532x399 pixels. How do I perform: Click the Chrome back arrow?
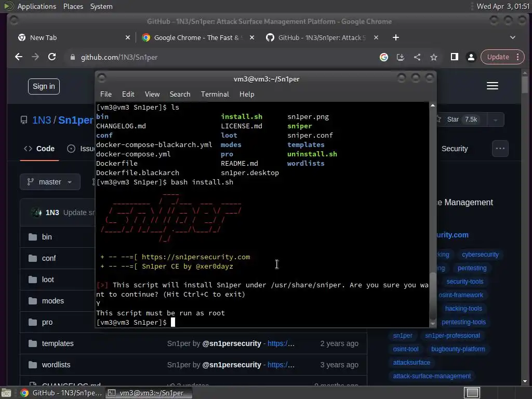[x=19, y=57]
